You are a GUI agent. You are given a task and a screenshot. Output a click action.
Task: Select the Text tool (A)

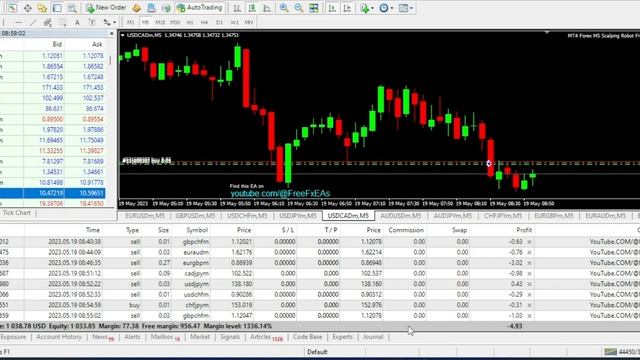(77, 22)
